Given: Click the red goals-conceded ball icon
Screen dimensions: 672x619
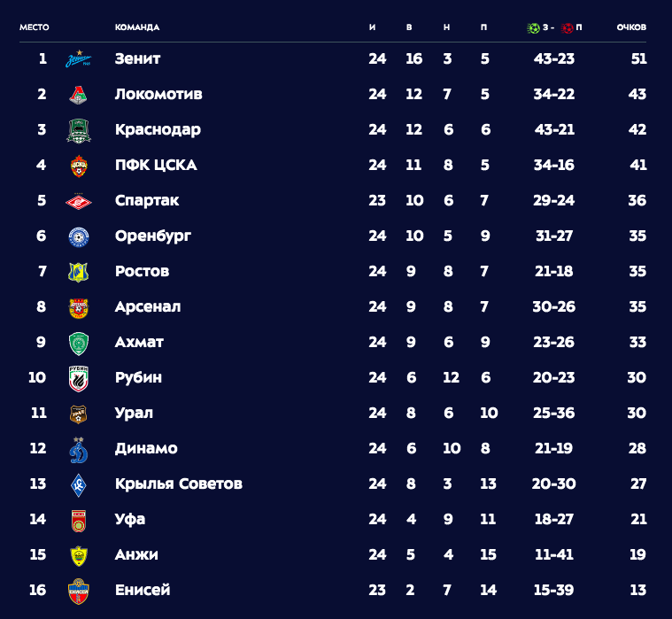Looking at the screenshot, I should [x=567, y=27].
